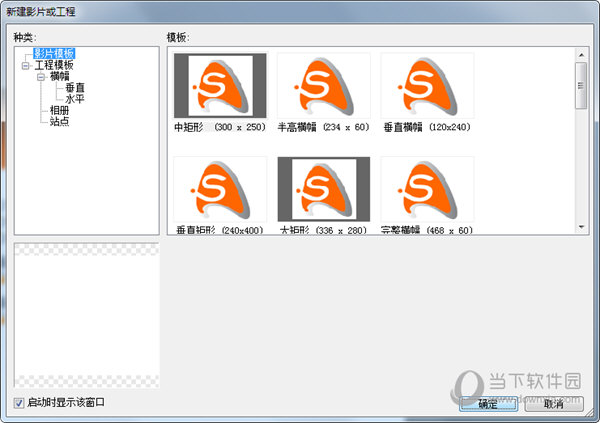600x423 pixels.
Task: Open the 相册 category
Action: pos(60,109)
